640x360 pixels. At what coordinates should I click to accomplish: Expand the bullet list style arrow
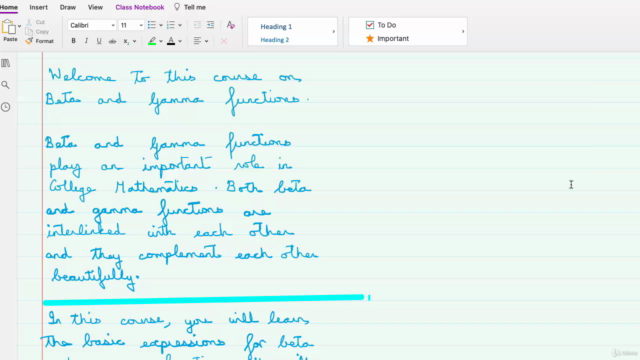tap(161, 25)
